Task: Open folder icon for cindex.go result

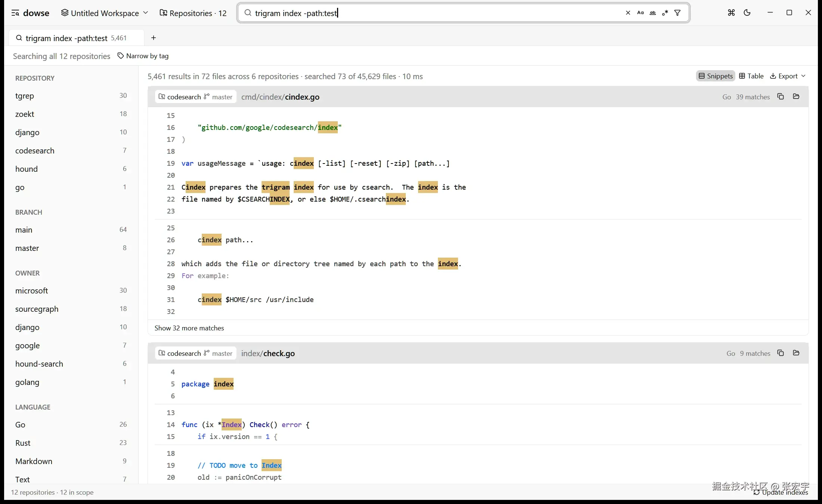Action: click(x=796, y=97)
